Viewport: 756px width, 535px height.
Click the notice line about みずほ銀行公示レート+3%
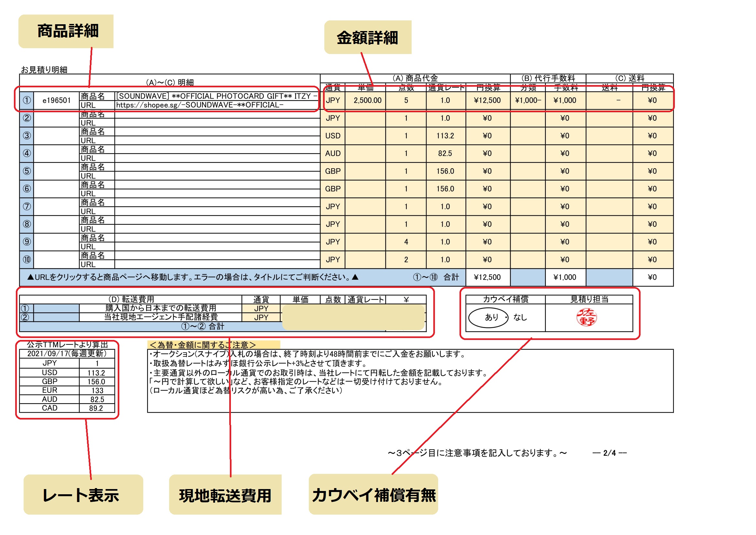coord(258,364)
